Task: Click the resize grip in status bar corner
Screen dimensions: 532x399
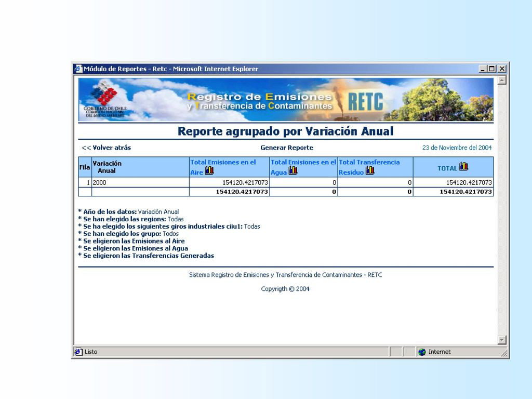Action: [x=504, y=353]
